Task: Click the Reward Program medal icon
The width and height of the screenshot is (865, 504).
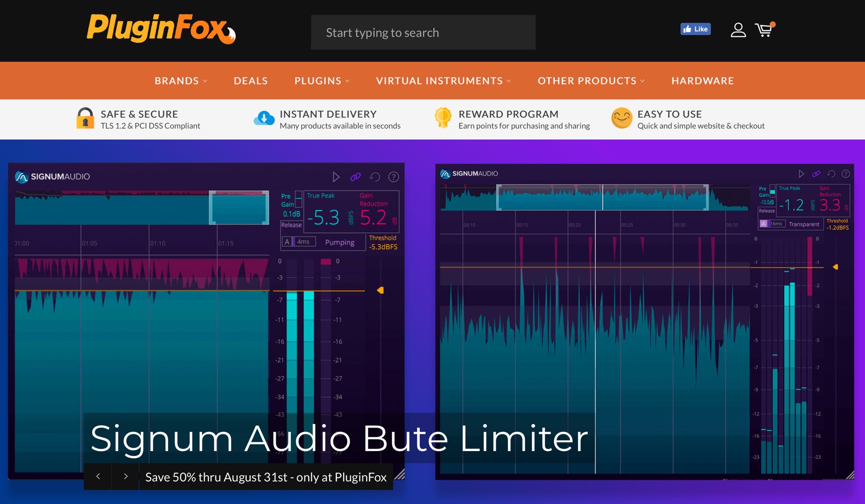Action: click(443, 118)
